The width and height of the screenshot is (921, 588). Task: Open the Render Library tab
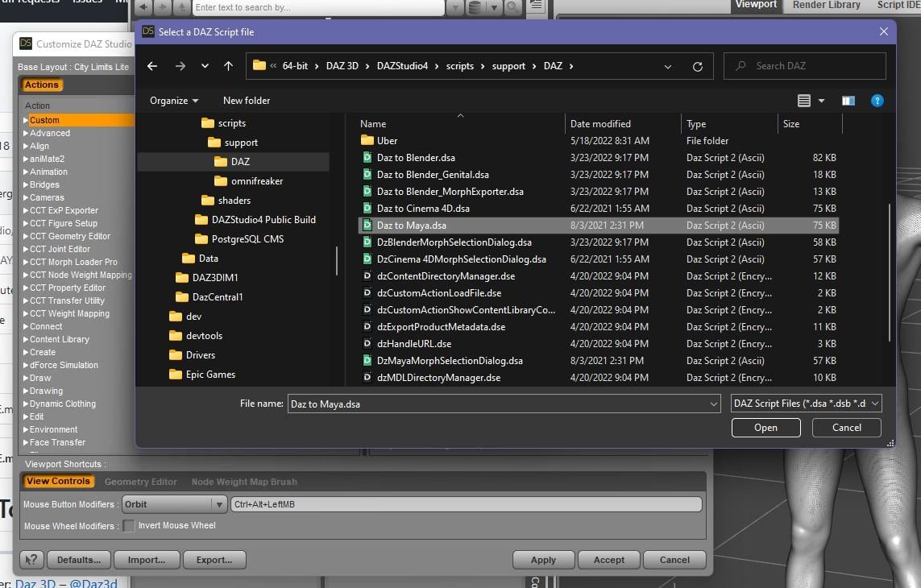827,6
